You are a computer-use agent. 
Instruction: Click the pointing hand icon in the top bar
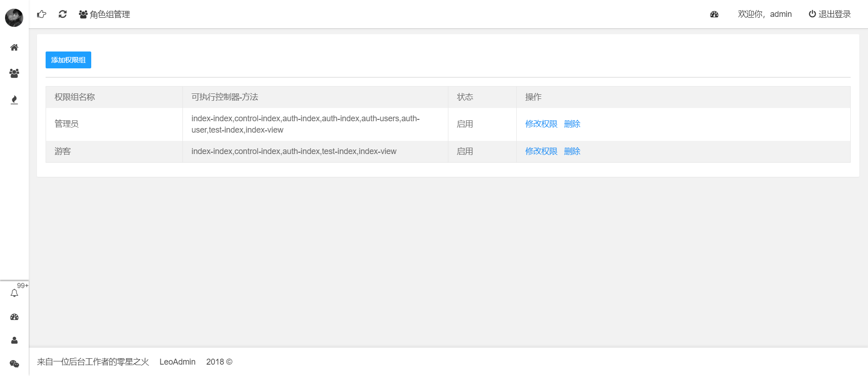[42, 14]
